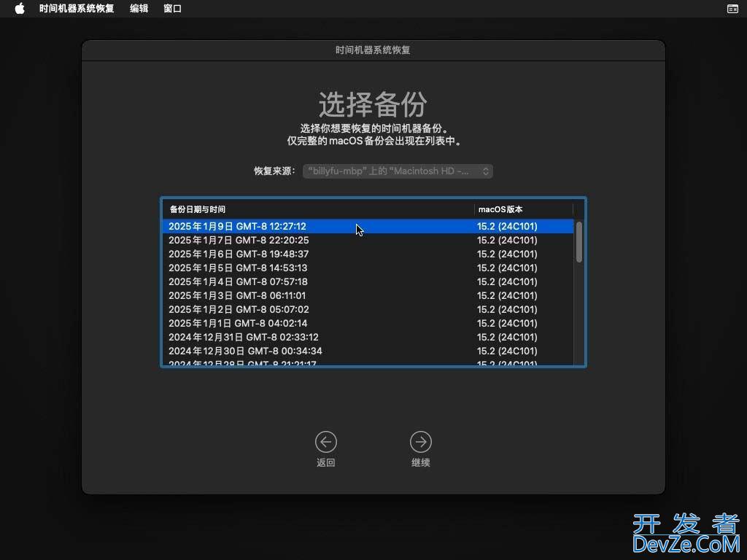Image resolution: width=747 pixels, height=560 pixels.
Task: Select backup 2025年1月6日 GMT-8 19:48:37
Action: [x=368, y=254]
